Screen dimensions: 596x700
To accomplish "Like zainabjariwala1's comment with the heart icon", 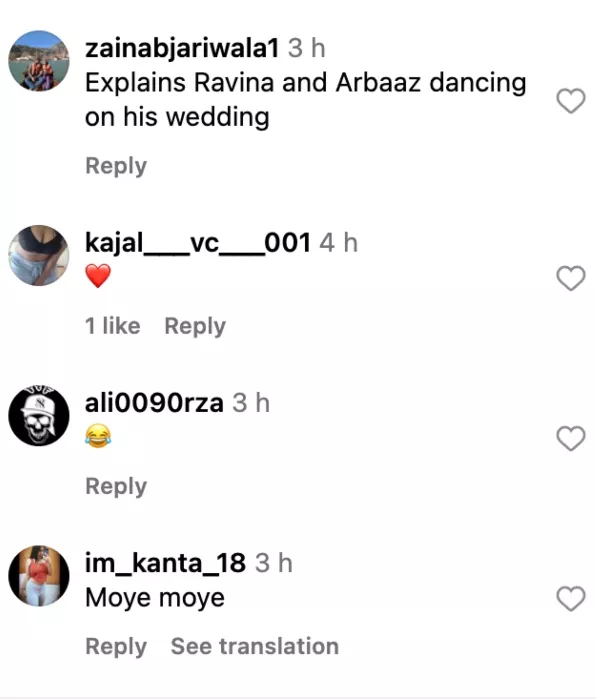I will point(571,100).
